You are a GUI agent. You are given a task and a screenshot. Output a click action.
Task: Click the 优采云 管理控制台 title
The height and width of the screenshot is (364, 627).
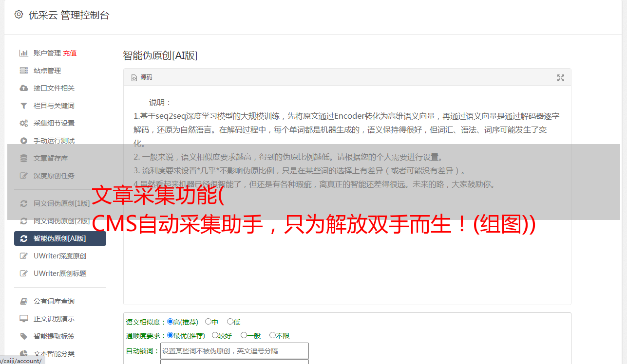click(69, 15)
